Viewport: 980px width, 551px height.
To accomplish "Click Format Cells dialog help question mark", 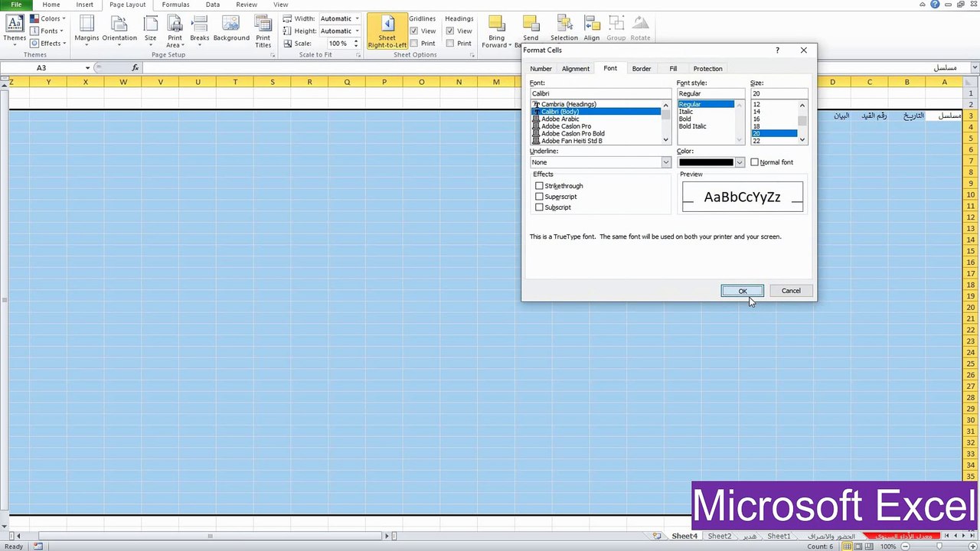I will coord(777,51).
